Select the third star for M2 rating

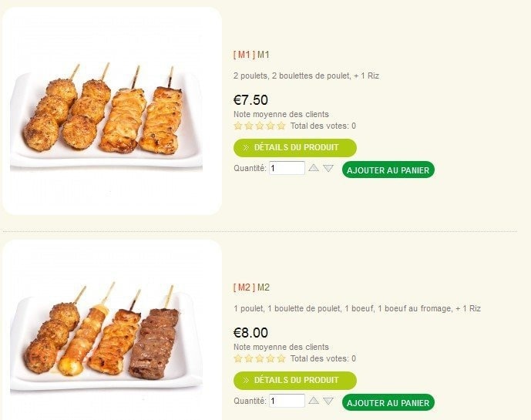pyautogui.click(x=260, y=358)
